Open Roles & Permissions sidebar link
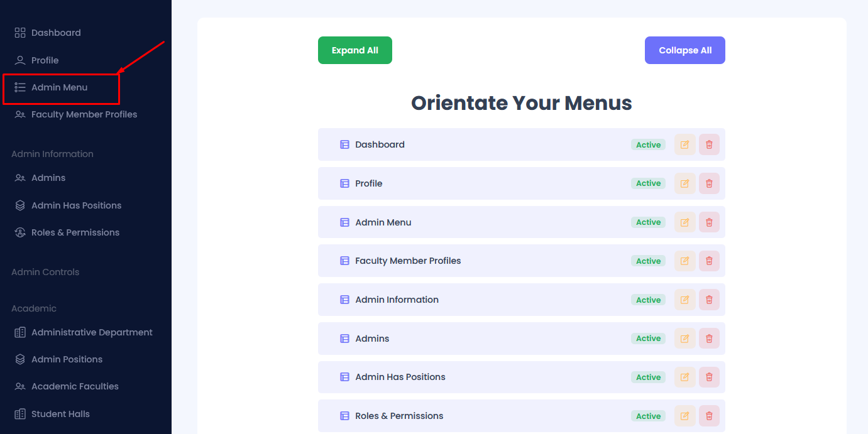 (x=75, y=232)
